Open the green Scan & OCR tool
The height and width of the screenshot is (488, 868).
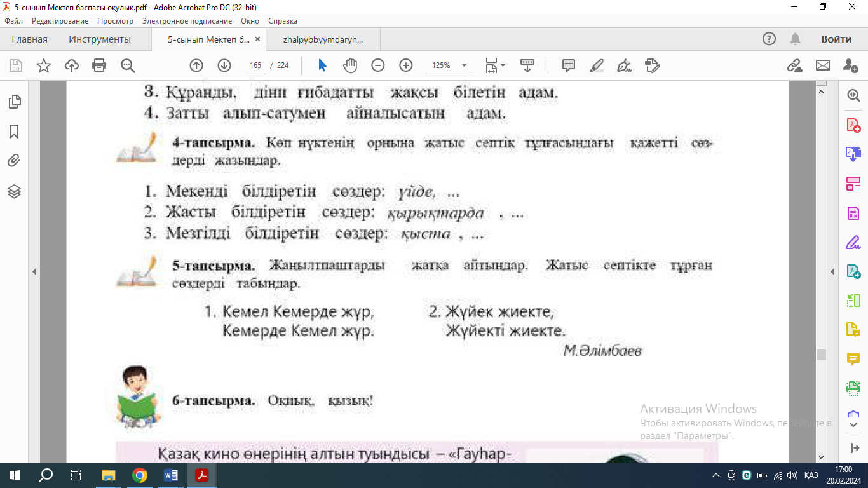[x=853, y=388]
